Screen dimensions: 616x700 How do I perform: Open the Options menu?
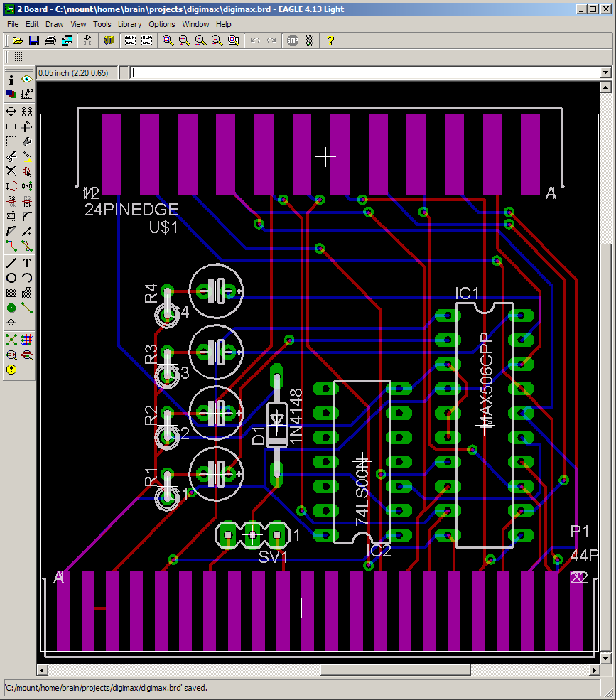tap(161, 24)
